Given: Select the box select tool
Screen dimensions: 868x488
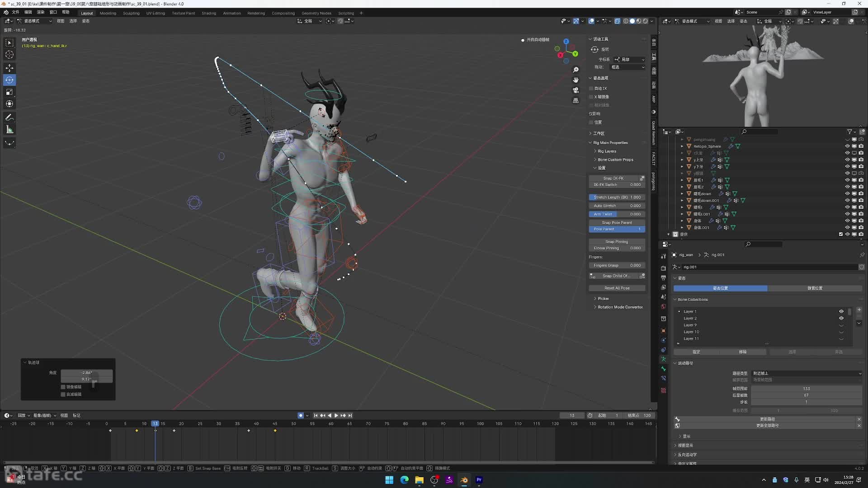Looking at the screenshot, I should [9, 42].
